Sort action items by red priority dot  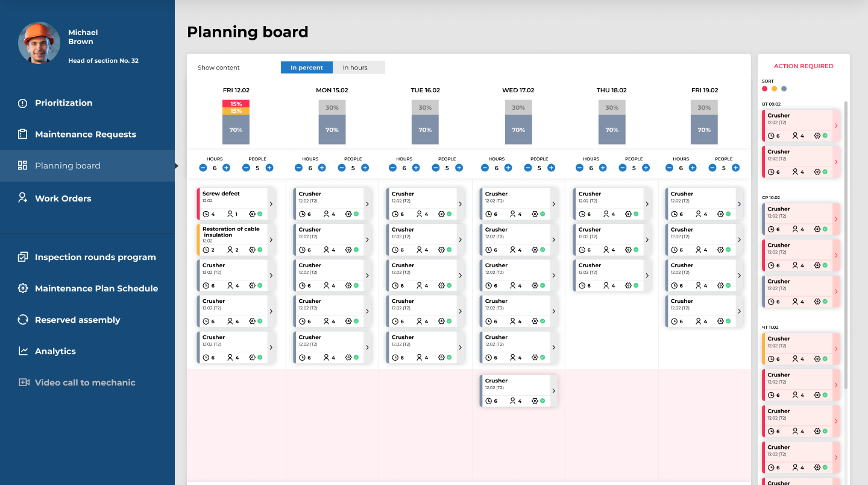pos(765,89)
